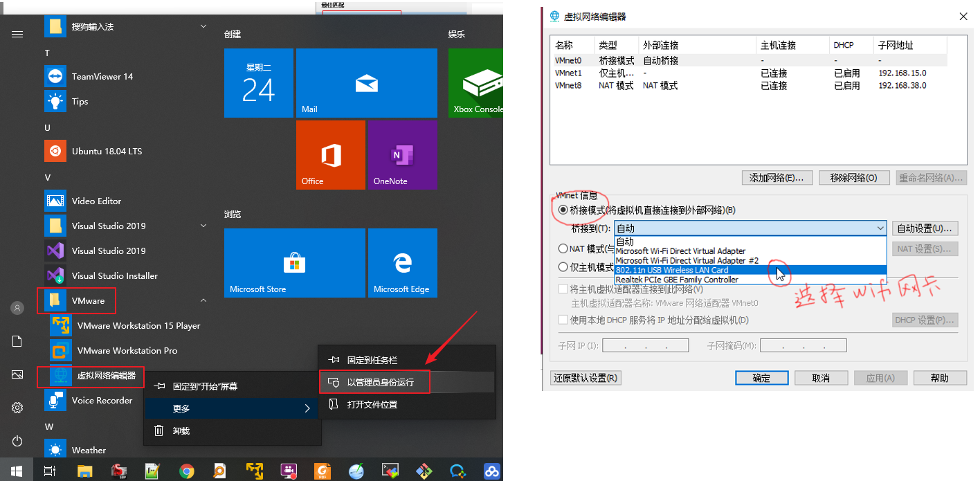Click the 取消 button
This screenshot has width=980, height=481.
(821, 378)
